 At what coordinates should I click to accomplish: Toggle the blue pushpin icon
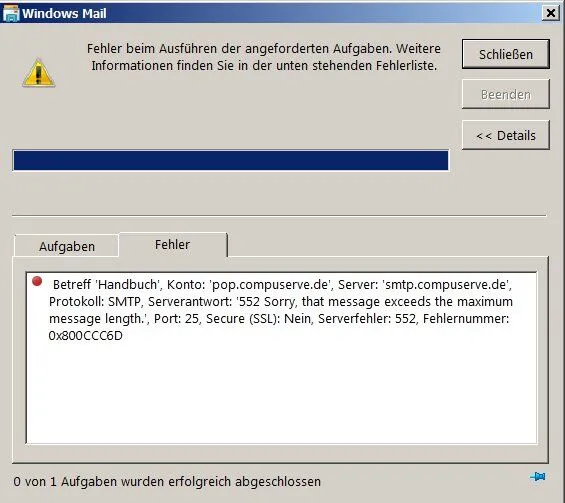(x=538, y=477)
